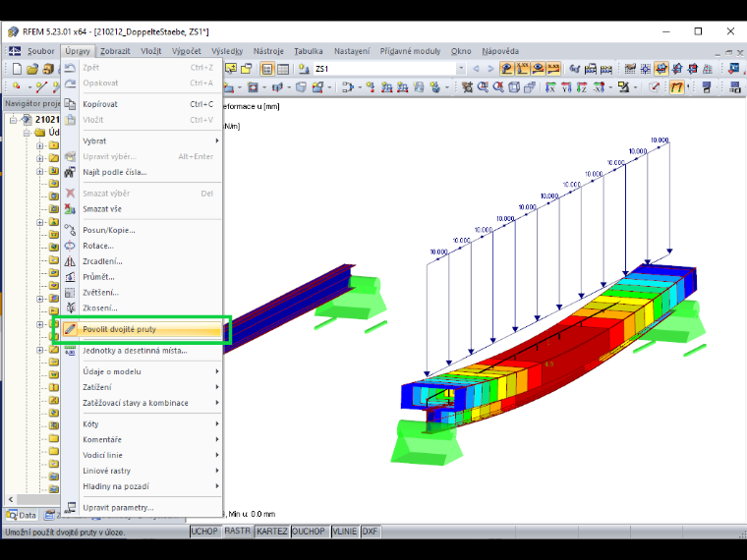747x560 pixels.
Task: Click the blue panel icon at the toolbar's right end
Action: 733,69
